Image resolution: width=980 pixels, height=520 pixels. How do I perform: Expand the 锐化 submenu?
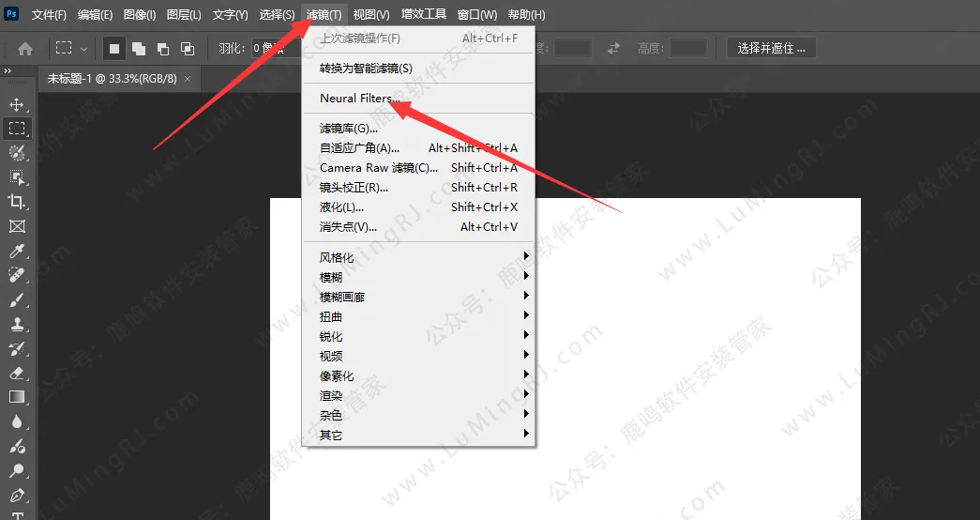click(x=418, y=336)
